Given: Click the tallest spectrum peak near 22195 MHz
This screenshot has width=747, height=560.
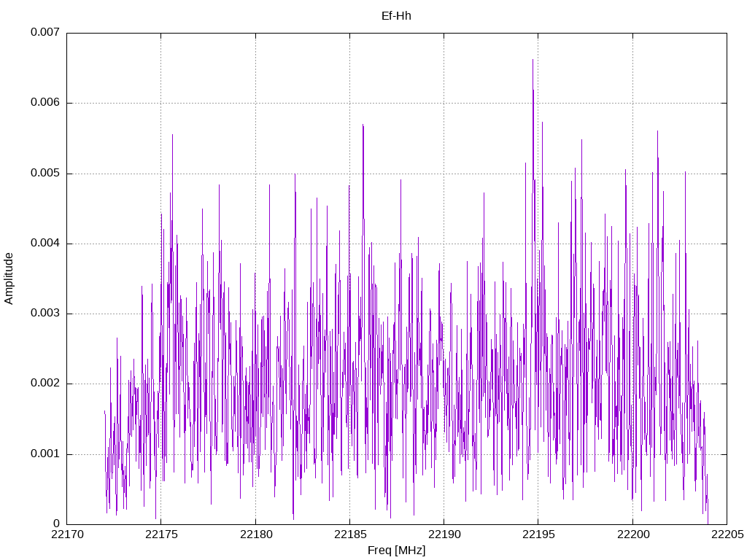Looking at the screenshot, I should pyautogui.click(x=533, y=60).
